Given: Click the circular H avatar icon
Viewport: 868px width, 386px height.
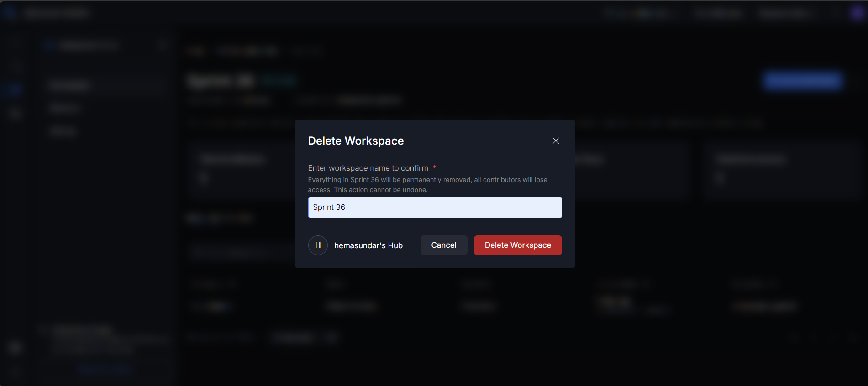Looking at the screenshot, I should [318, 245].
